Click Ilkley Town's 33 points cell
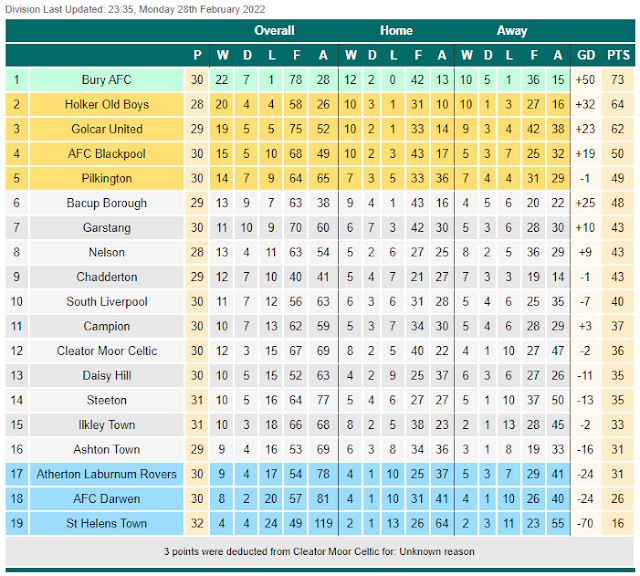 [618, 425]
